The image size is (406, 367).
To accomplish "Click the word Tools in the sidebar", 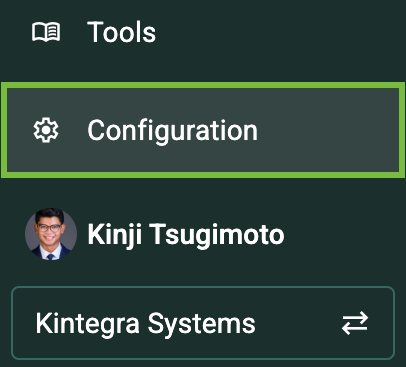I will pyautogui.click(x=121, y=32).
